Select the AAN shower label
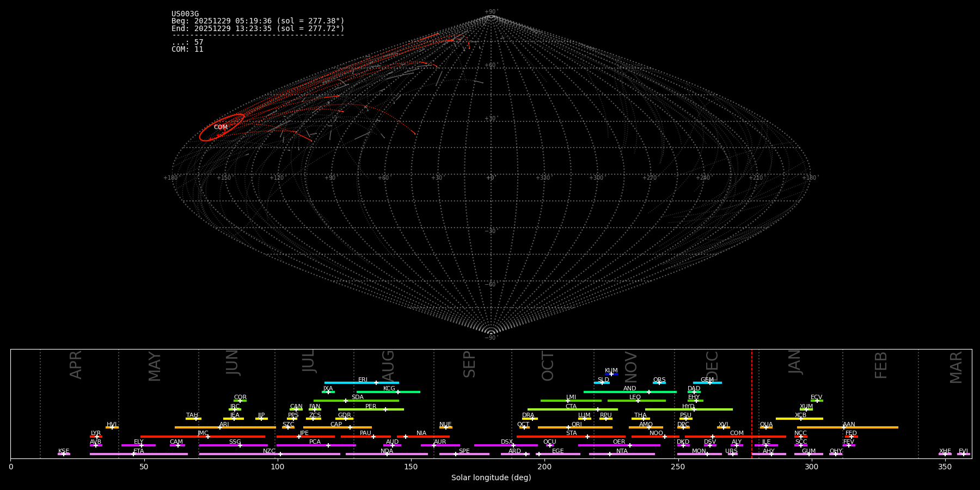Viewport: 980px width, 490px height. pyautogui.click(x=849, y=425)
